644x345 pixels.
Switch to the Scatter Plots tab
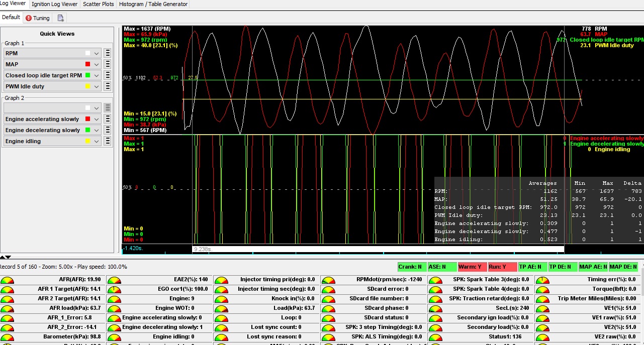click(99, 4)
